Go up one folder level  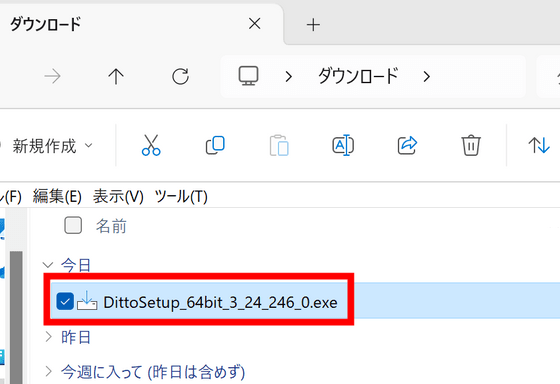pyautogui.click(x=116, y=76)
